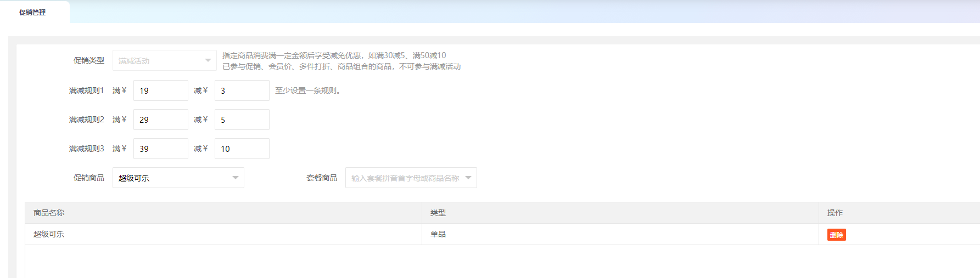Image resolution: width=980 pixels, height=278 pixels.
Task: Select rule 3 满 amount field showing 39
Action: [x=160, y=149]
